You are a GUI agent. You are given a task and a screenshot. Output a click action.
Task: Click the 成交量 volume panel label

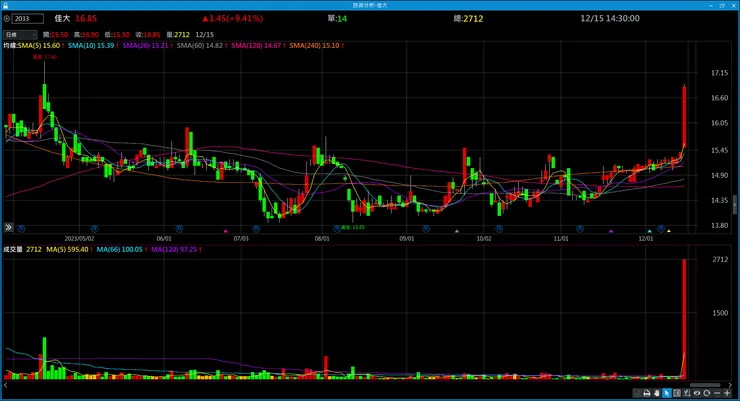coord(13,249)
